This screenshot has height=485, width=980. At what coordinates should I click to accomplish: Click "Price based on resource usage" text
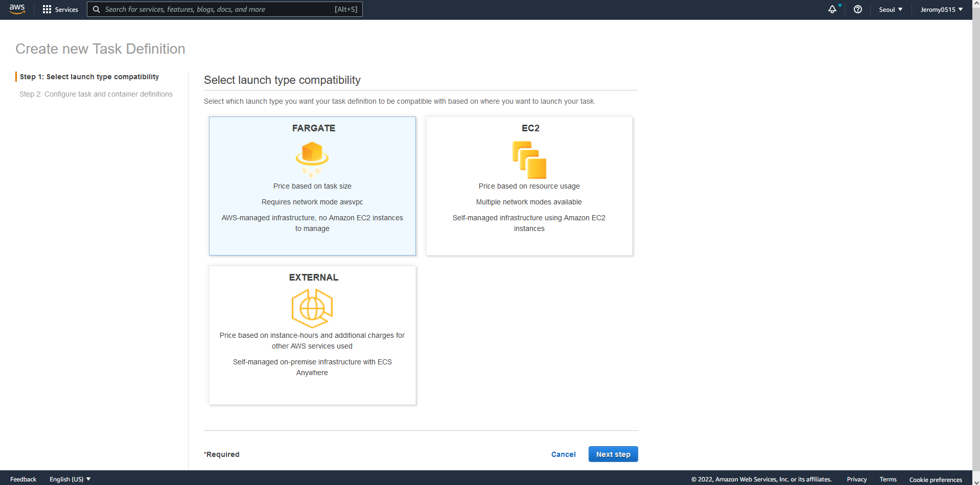tap(529, 186)
